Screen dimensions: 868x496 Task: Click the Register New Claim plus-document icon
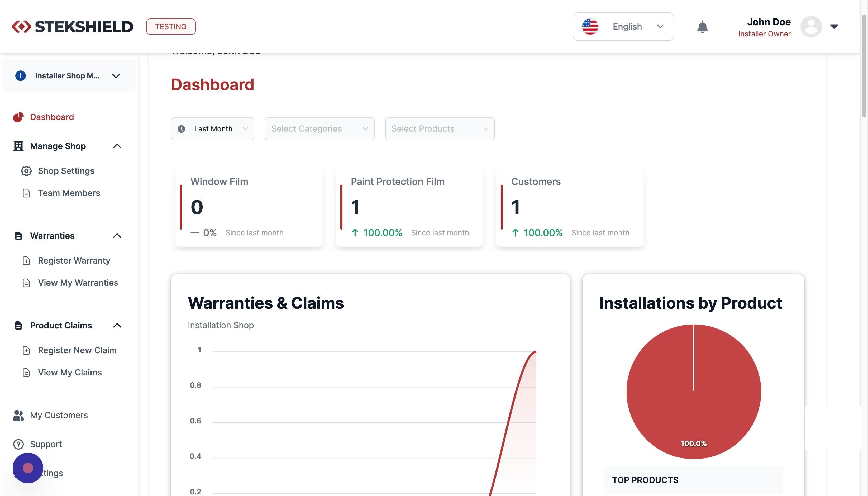click(26, 350)
